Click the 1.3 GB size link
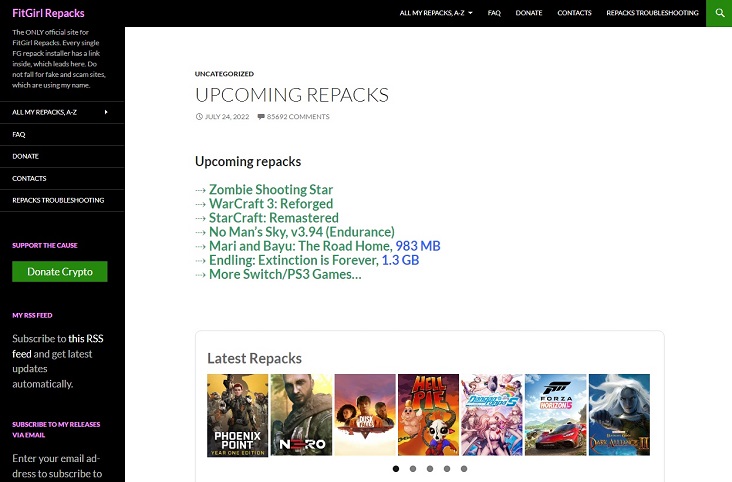Image resolution: width=732 pixels, height=482 pixels. [x=400, y=260]
